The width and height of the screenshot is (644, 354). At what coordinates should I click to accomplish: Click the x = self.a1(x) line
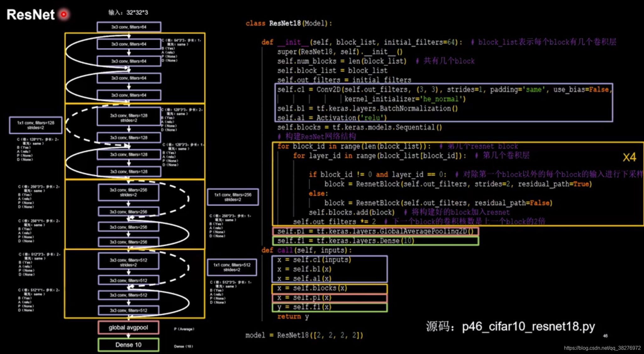pyautogui.click(x=304, y=279)
